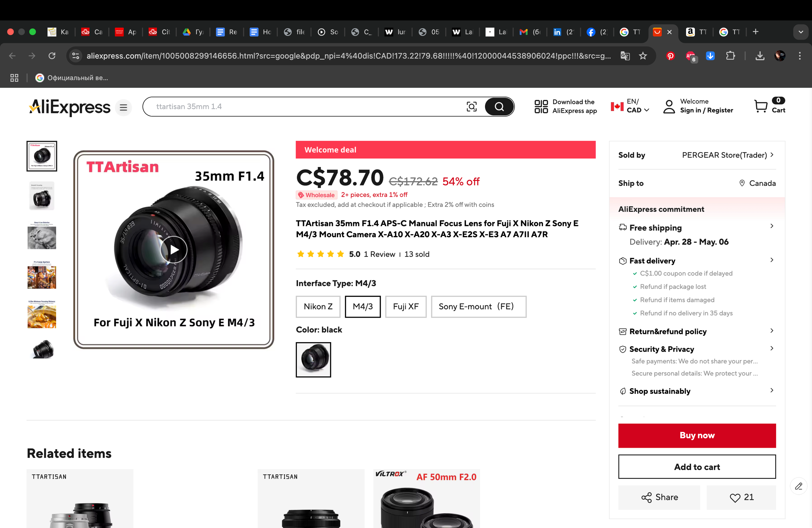Viewport: 812px width, 528px height.
Task: Switch to the Gmail browser tab
Action: pos(529,32)
